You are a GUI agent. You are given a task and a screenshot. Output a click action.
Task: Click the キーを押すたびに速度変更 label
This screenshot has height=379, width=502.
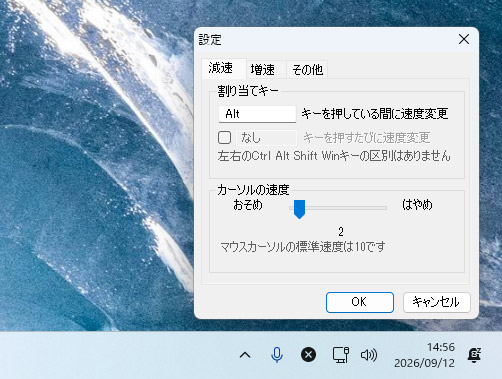[366, 138]
